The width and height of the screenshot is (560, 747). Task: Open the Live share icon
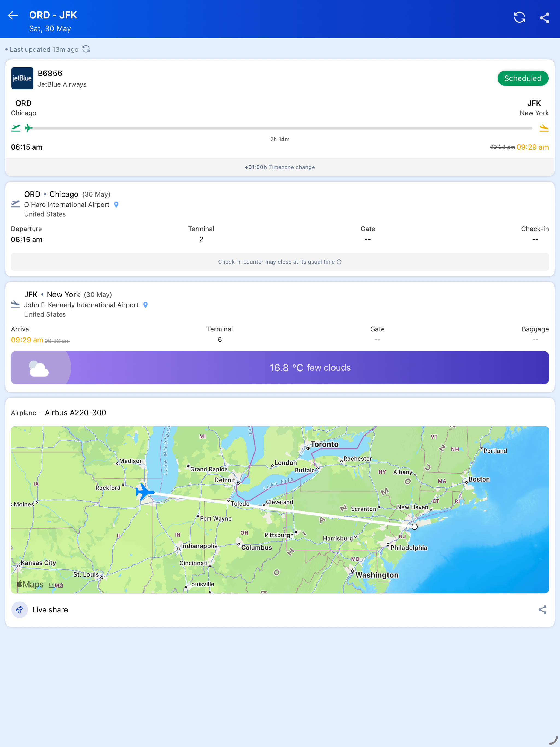20,609
